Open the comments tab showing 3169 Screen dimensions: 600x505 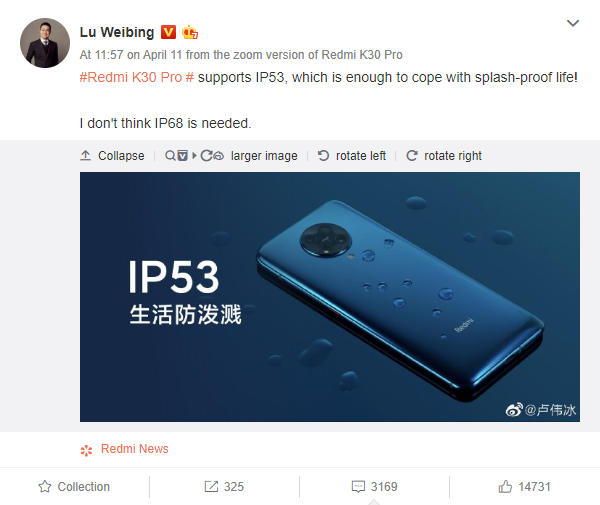pos(375,487)
